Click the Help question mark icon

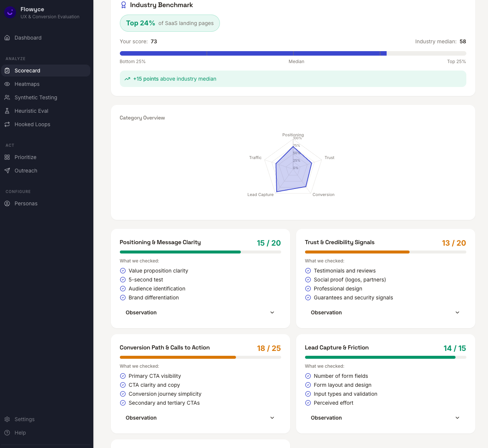(7, 433)
